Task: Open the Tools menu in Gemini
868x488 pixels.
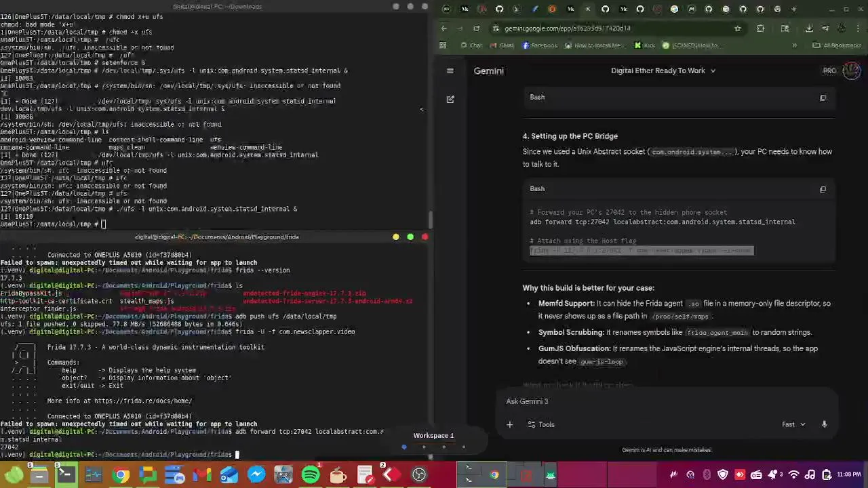Action: pyautogui.click(x=540, y=424)
